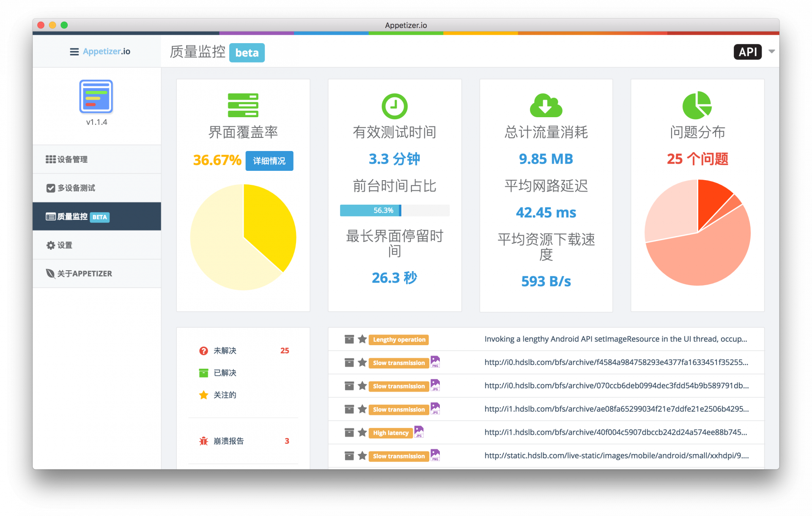Click the gear icon next to 设置
The width and height of the screenshot is (812, 516).
click(x=51, y=245)
